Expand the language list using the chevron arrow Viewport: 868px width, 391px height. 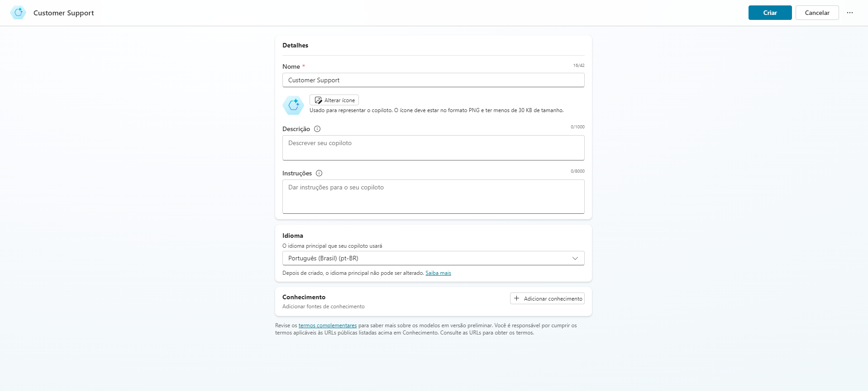(x=575, y=258)
